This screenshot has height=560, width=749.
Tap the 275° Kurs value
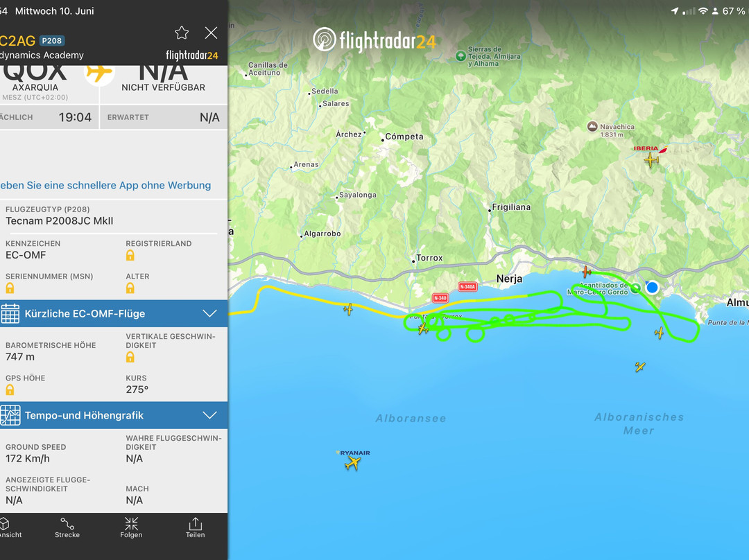pyautogui.click(x=137, y=390)
